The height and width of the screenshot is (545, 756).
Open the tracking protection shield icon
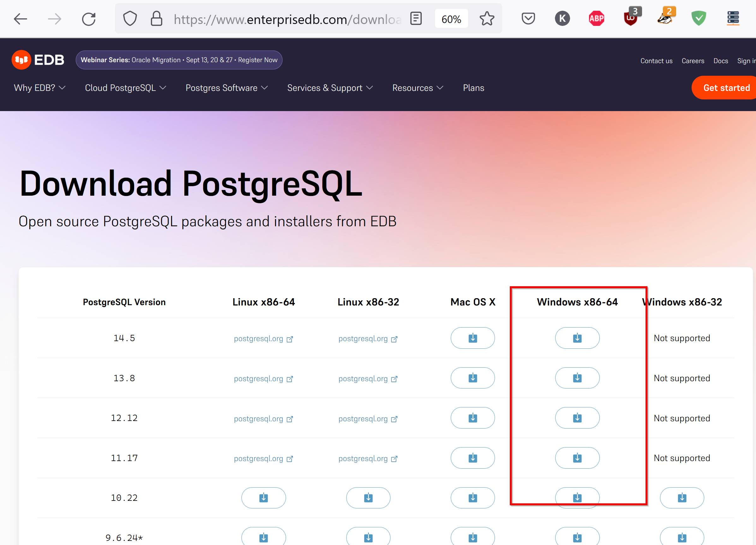pos(130,19)
